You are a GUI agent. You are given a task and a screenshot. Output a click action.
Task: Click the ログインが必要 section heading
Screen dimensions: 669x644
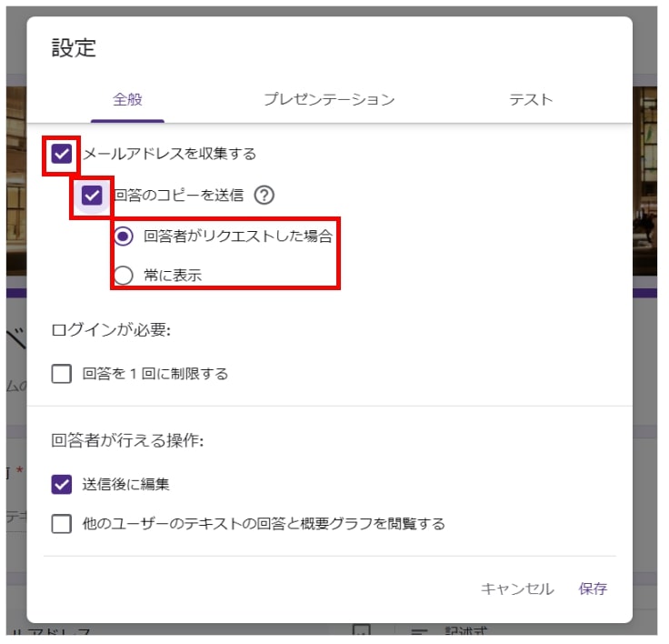[x=111, y=329]
